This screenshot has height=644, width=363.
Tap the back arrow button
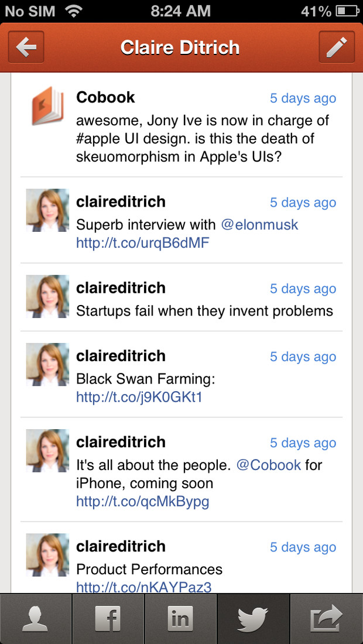pyautogui.click(x=26, y=47)
